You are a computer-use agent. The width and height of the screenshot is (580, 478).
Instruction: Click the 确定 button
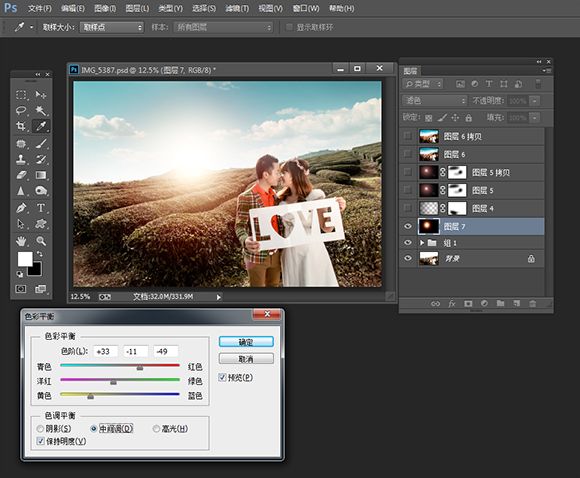[x=246, y=341]
